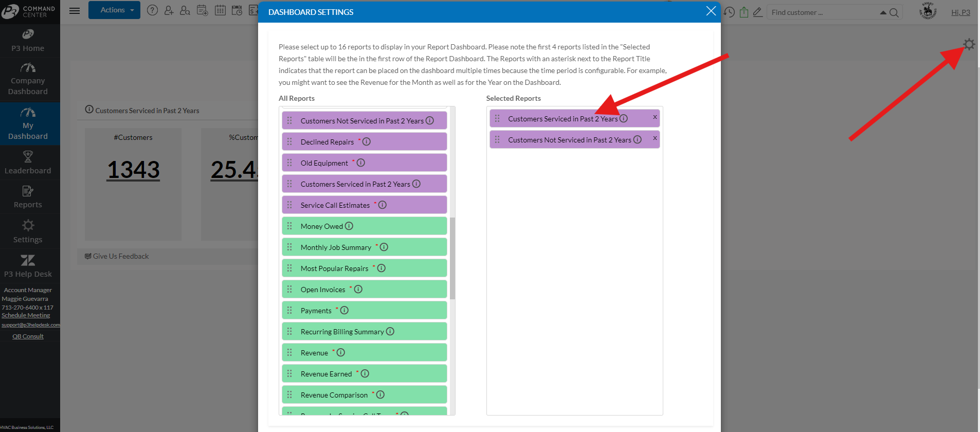Open the Actions dropdown
Screen dimensions: 980x432
click(x=114, y=10)
